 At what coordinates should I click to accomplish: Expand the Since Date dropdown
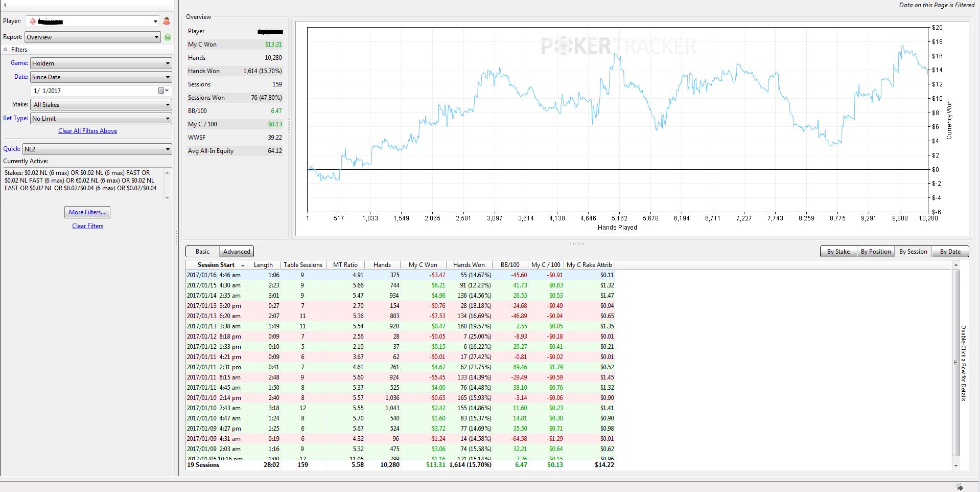click(101, 77)
